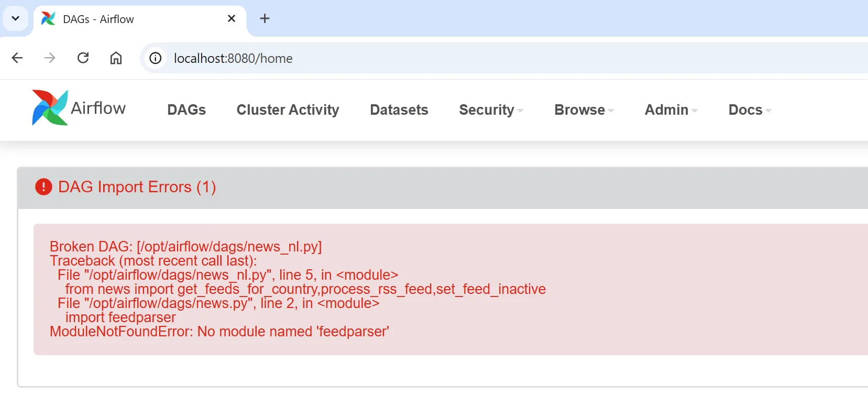The image size is (868, 406).
Task: Click the red DAG import error icon
Action: point(43,186)
